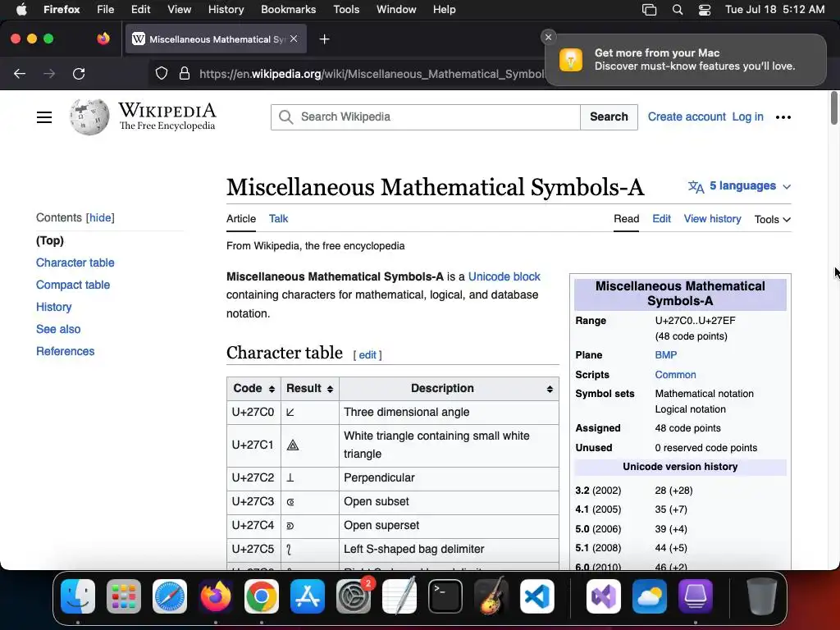Go back with the browser back arrow
The height and width of the screenshot is (630, 840).
(x=20, y=74)
